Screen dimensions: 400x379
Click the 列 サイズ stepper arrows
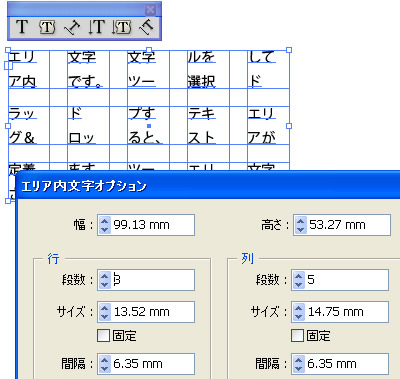point(299,312)
